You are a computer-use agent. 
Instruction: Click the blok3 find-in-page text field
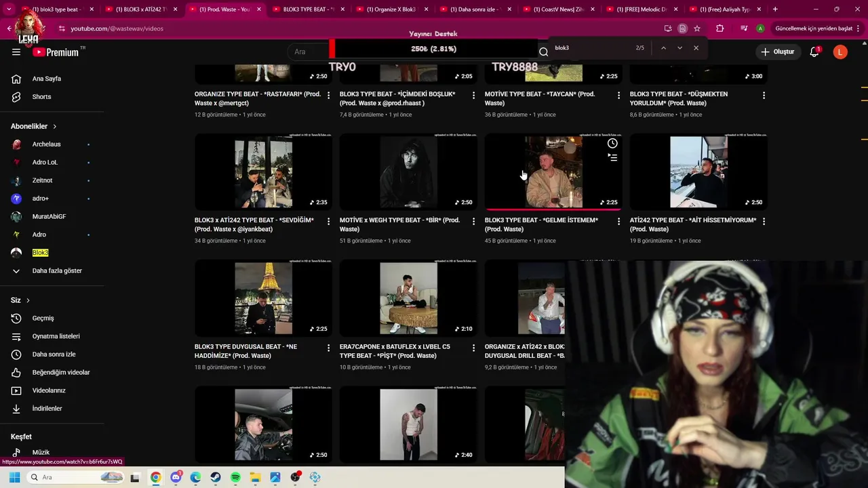(x=590, y=48)
